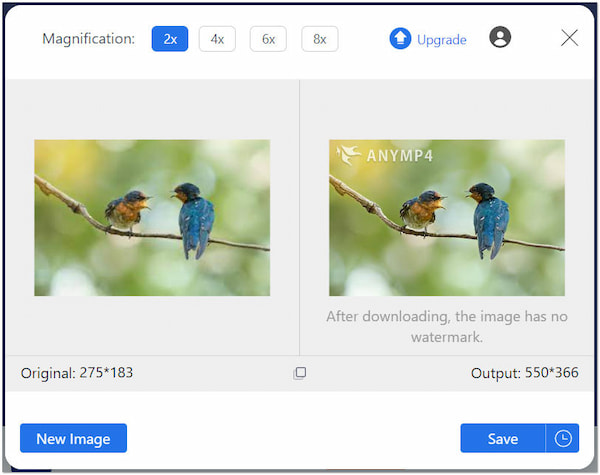Click the Original: 275*183 size label
Image resolution: width=600 pixels, height=475 pixels.
pyautogui.click(x=77, y=373)
